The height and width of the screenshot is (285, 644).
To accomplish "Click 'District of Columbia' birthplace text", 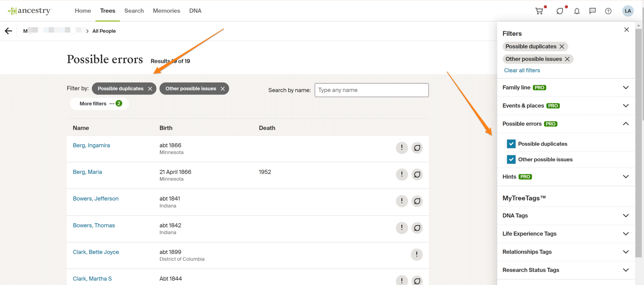I will pos(182,259).
